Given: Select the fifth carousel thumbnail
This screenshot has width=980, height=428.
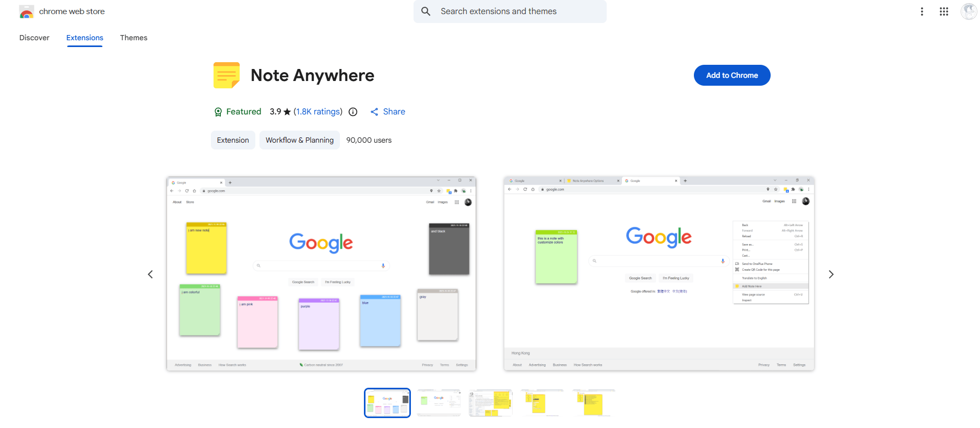Looking at the screenshot, I should click(x=594, y=403).
